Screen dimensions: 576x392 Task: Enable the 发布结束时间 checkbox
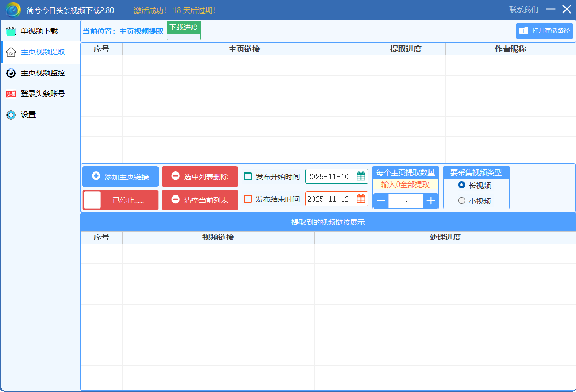(248, 199)
